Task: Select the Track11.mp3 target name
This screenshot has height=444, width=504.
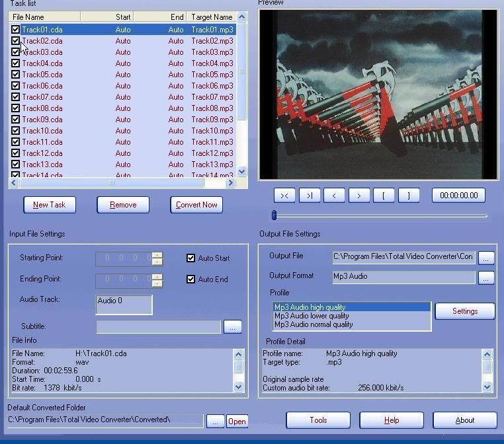Action: (x=212, y=142)
